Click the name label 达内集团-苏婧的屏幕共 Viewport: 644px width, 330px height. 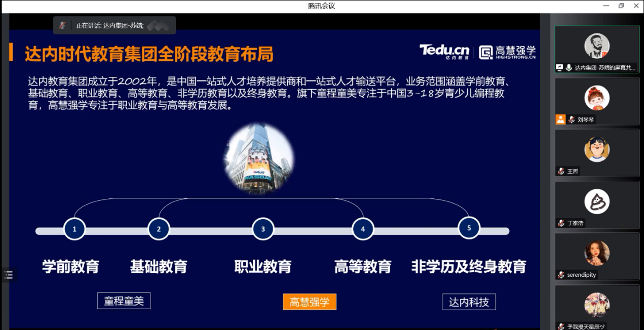(x=605, y=67)
